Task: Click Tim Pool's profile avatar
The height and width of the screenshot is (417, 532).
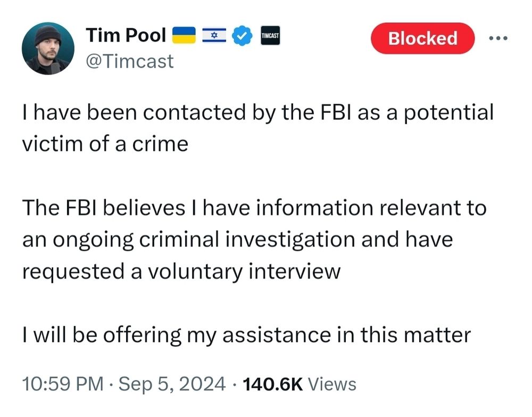Action: pyautogui.click(x=48, y=48)
